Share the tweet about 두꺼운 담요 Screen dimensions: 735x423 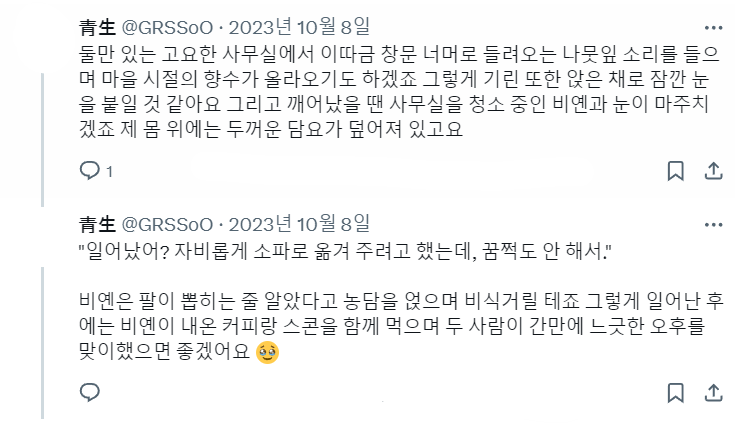713,171
